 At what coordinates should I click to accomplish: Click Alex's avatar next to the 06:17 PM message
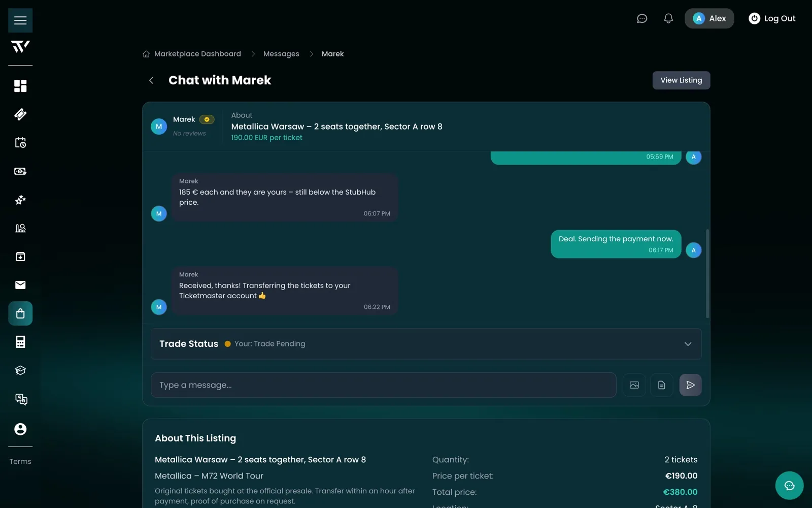pyautogui.click(x=694, y=250)
